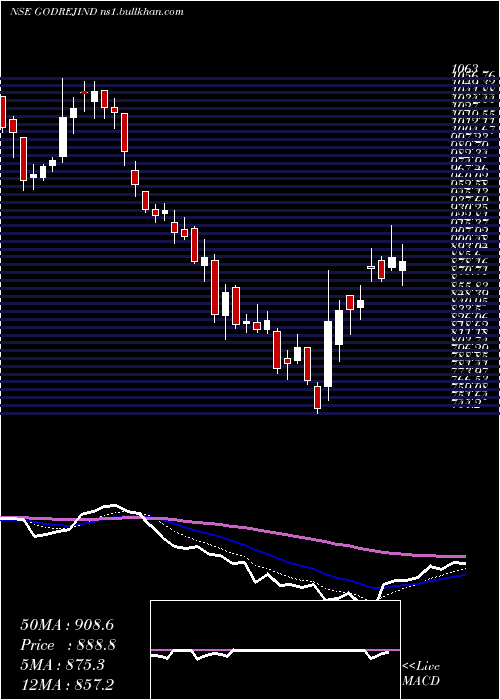
Task: Click the Price : 888.8 readout
Action: [x=68, y=645]
